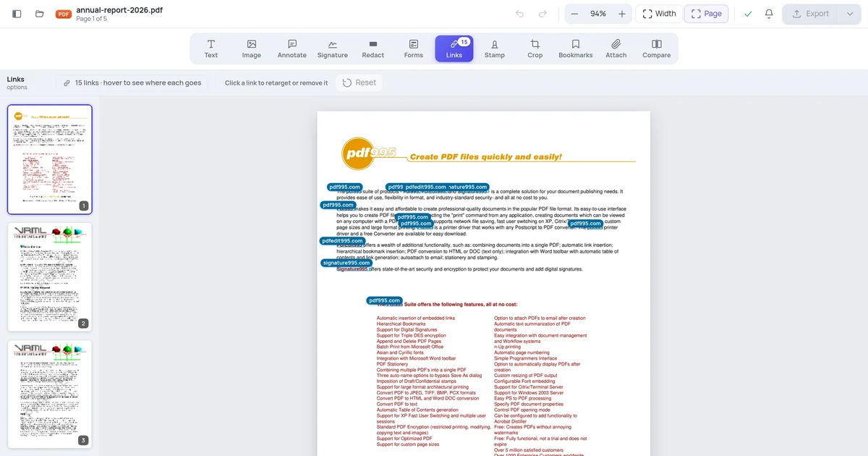868x456 pixels.
Task: Select the Redact tool
Action: [373, 48]
